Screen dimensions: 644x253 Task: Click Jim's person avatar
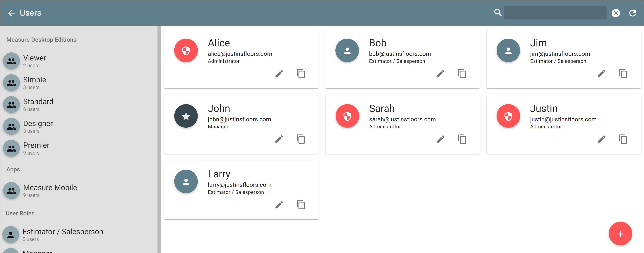coord(508,51)
